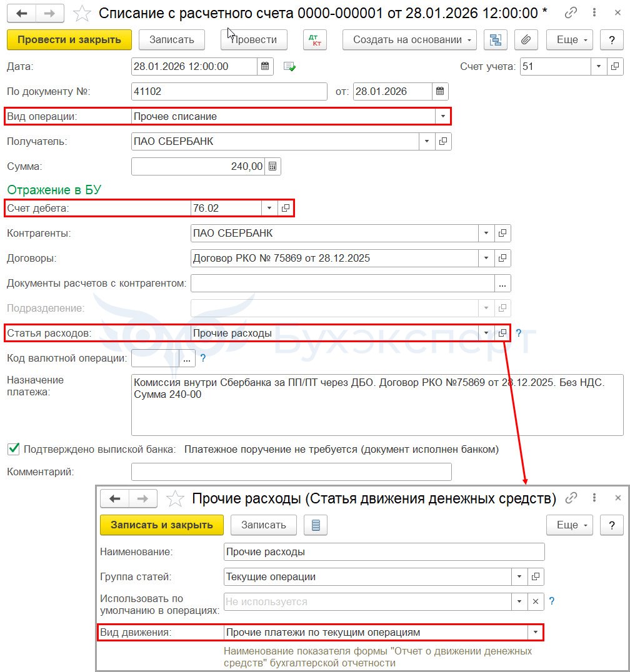The width and height of the screenshot is (630, 672).
Task: Expand the Группа статей dropdown
Action: point(519,577)
